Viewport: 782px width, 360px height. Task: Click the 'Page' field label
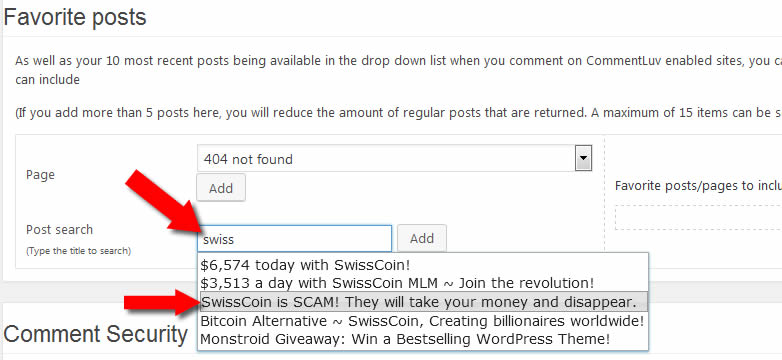[x=40, y=175]
